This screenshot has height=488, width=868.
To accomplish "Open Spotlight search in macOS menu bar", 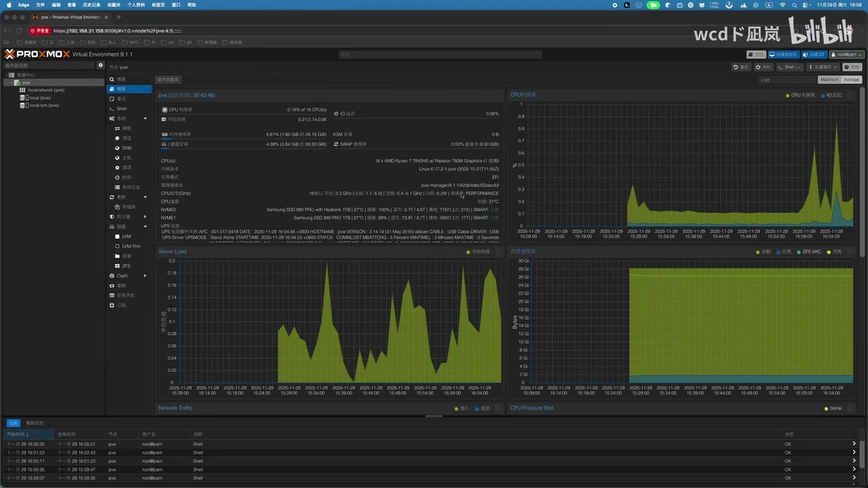I will click(794, 5).
